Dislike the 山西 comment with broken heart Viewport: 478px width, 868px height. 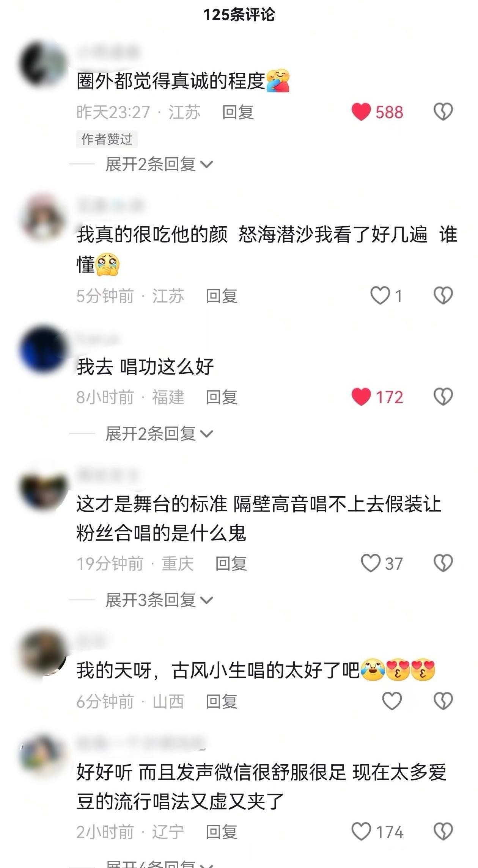443,701
